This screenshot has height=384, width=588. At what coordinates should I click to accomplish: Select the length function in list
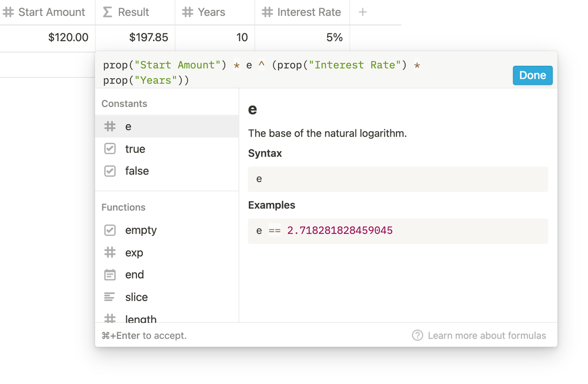[x=141, y=319]
